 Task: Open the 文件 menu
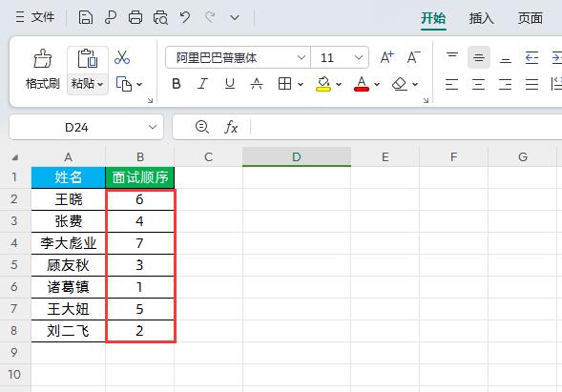(x=35, y=17)
